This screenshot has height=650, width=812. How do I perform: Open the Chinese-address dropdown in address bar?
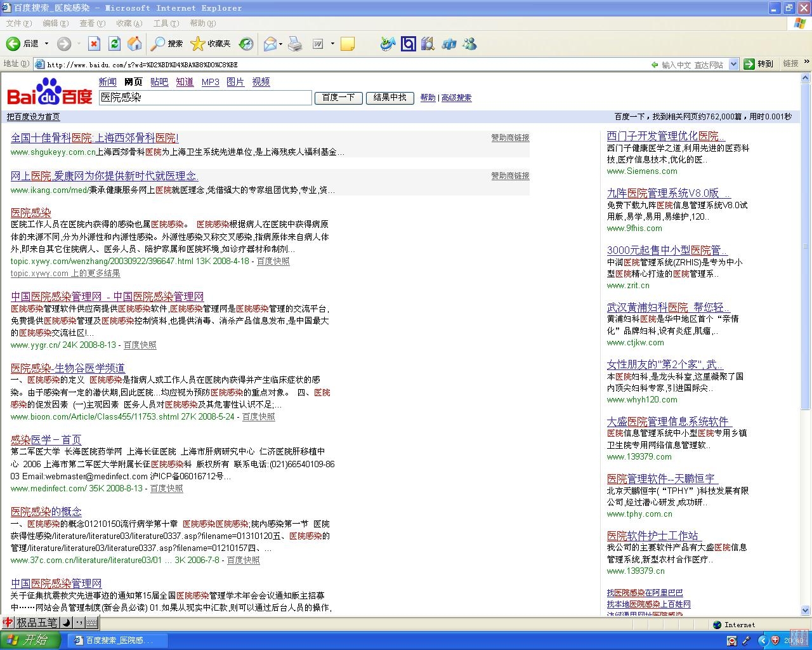pyautogui.click(x=734, y=64)
